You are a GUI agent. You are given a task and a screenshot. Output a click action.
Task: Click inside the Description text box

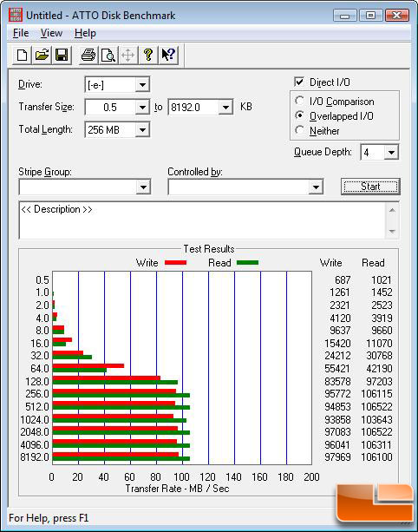202,220
